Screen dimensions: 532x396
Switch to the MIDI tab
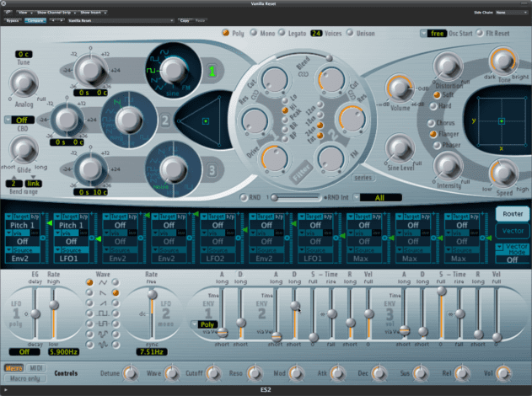(x=36, y=368)
